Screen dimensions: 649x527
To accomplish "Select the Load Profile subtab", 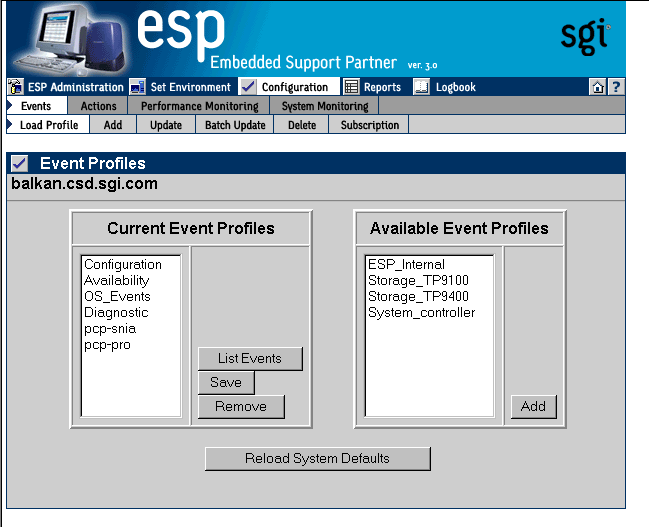I will click(x=48, y=125).
